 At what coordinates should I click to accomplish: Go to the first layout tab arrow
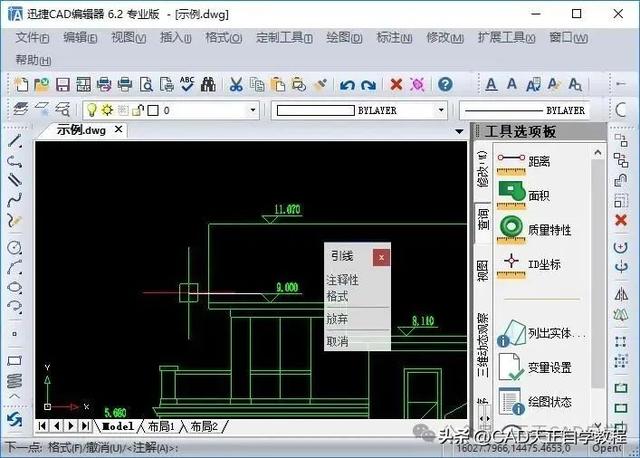click(x=42, y=426)
